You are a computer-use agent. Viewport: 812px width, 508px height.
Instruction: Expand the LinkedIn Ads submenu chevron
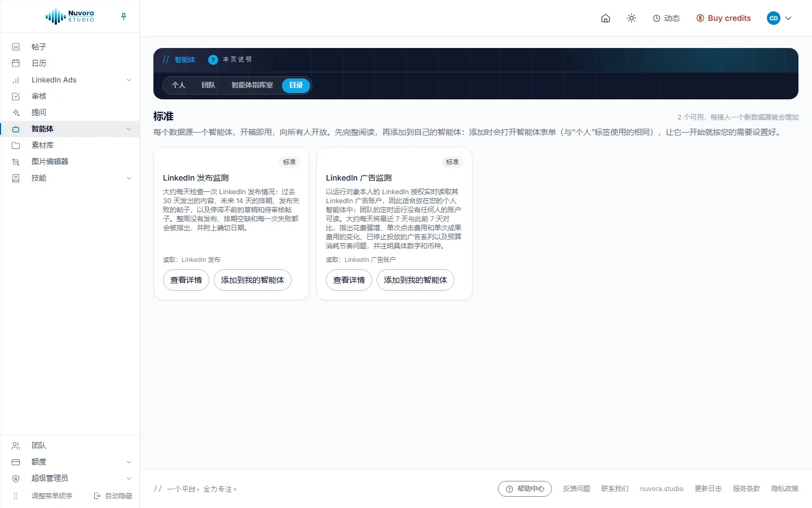[129, 80]
